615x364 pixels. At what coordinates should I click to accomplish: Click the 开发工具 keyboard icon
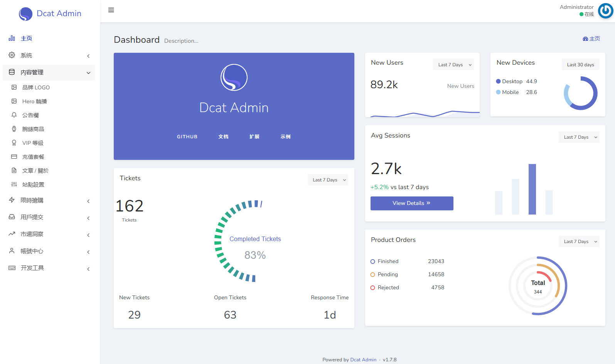pyautogui.click(x=12, y=268)
